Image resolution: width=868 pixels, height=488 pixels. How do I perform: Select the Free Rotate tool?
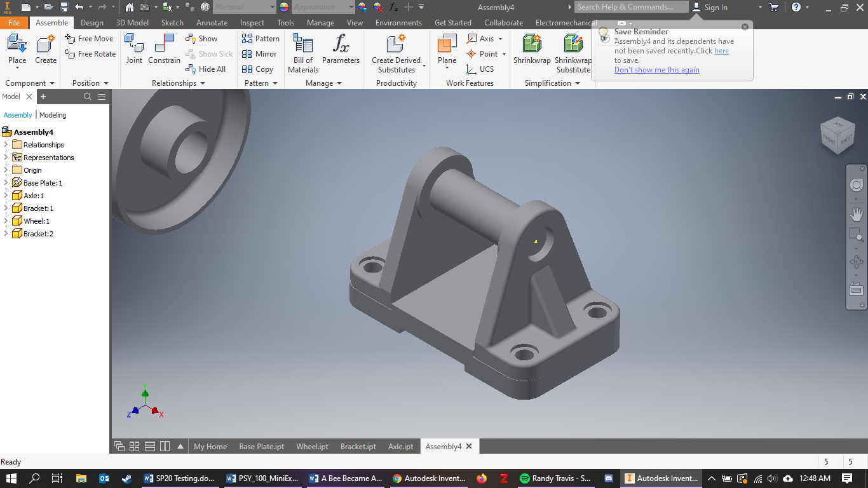click(90, 54)
